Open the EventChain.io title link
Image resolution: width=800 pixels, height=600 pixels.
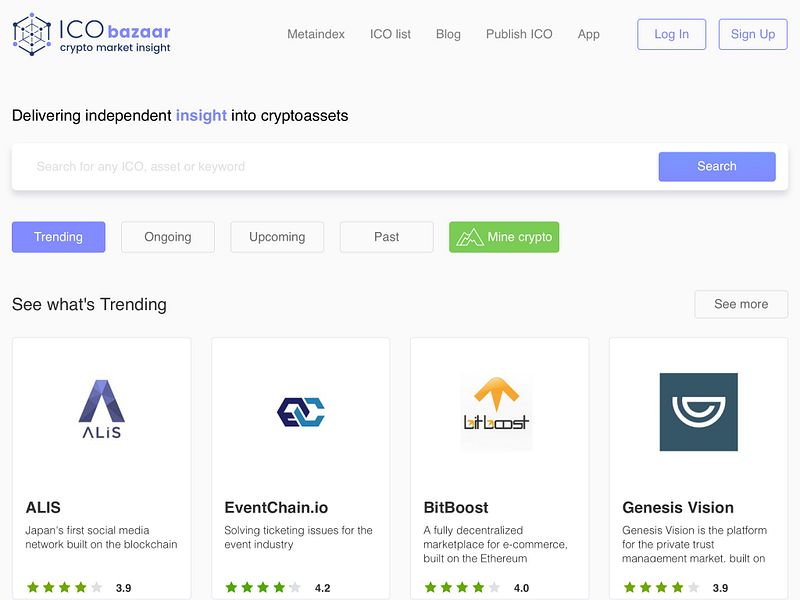point(276,507)
